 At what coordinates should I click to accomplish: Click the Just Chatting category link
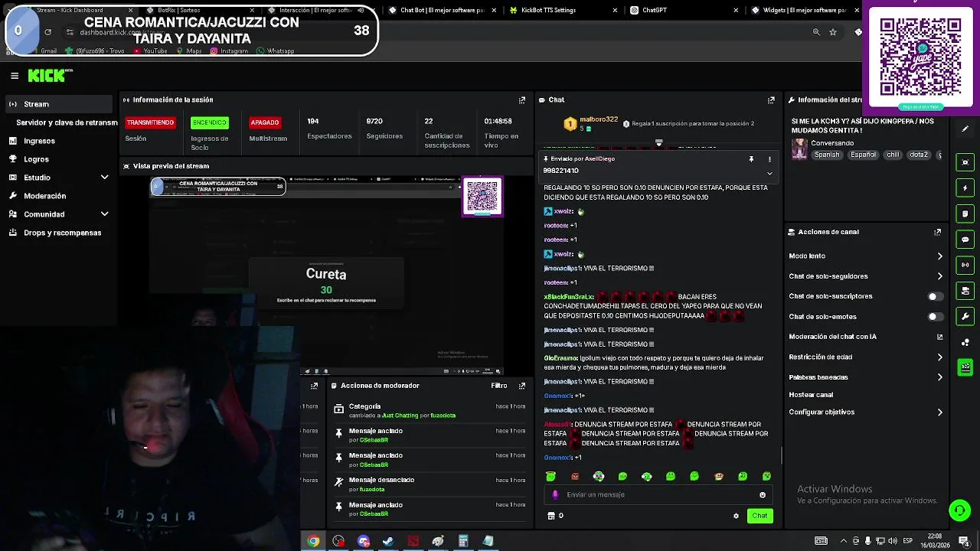(x=400, y=416)
